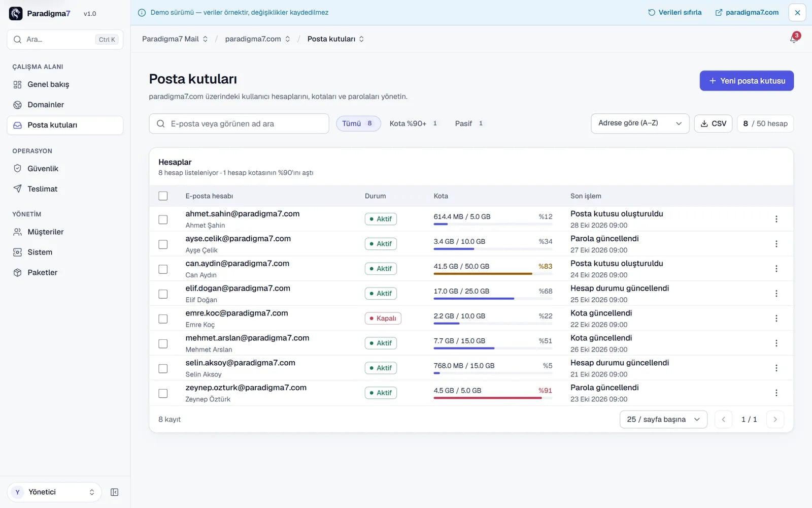Check the can.aydin@paradigma7.com row checkbox
Image resolution: width=812 pixels, height=508 pixels.
click(x=163, y=269)
